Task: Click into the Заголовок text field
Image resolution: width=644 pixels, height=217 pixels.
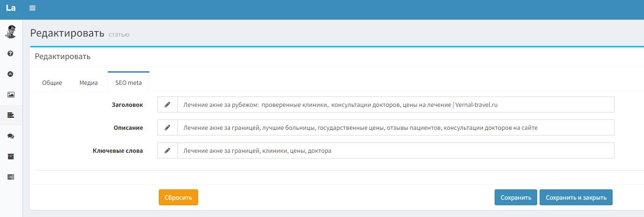Action: (x=396, y=105)
